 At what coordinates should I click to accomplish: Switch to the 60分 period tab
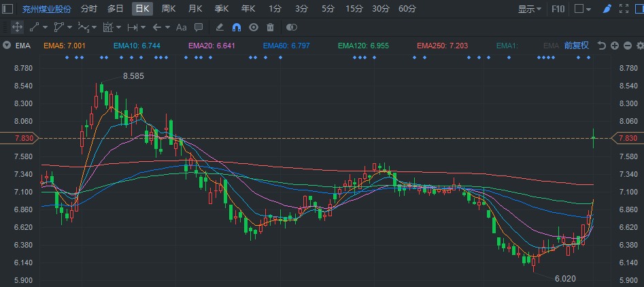(x=407, y=9)
